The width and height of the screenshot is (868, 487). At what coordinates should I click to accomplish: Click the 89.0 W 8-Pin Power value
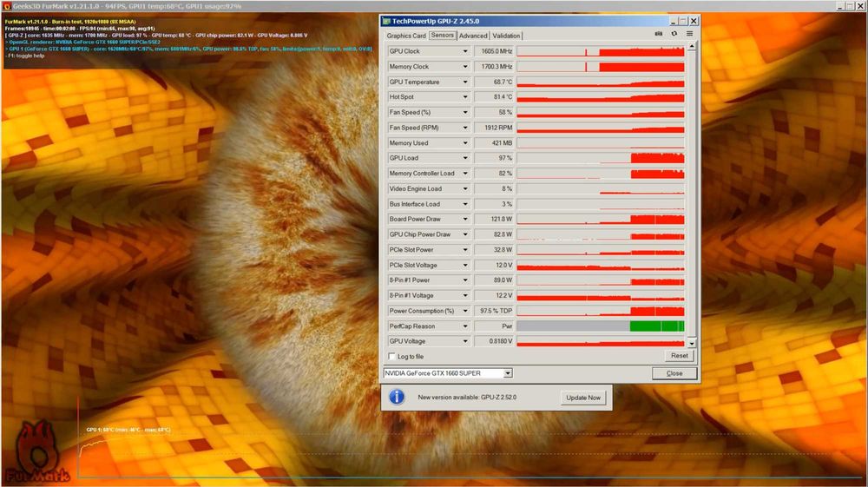494,280
